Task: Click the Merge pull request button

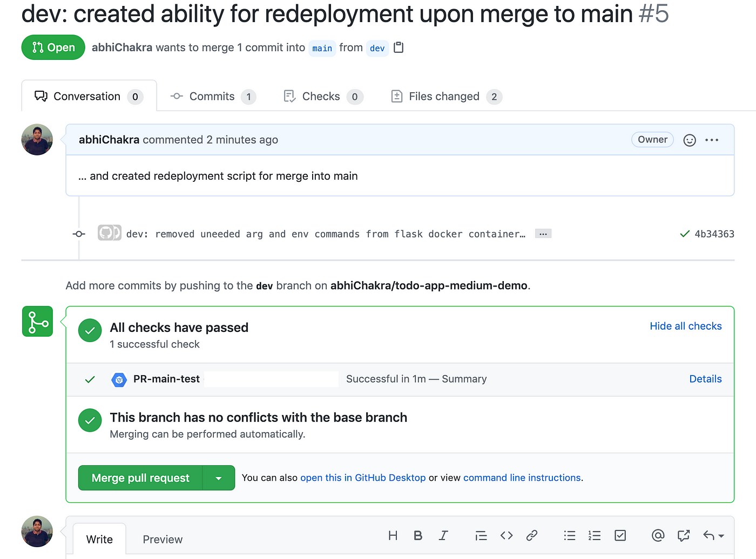Action: (x=140, y=478)
